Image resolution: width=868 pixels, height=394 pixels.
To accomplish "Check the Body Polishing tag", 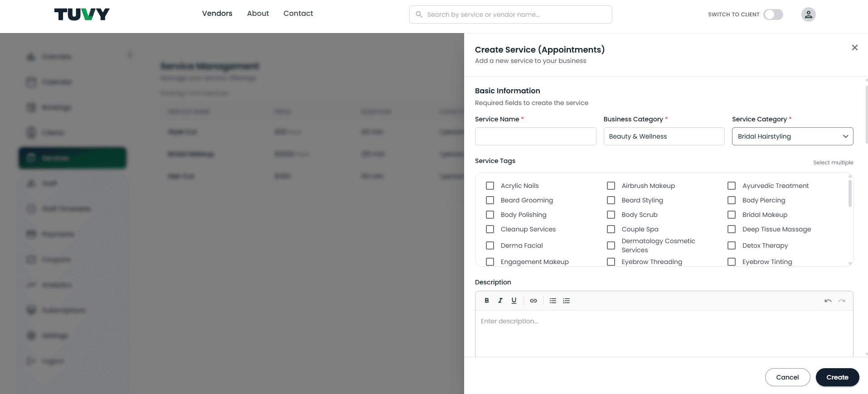I will click(490, 215).
